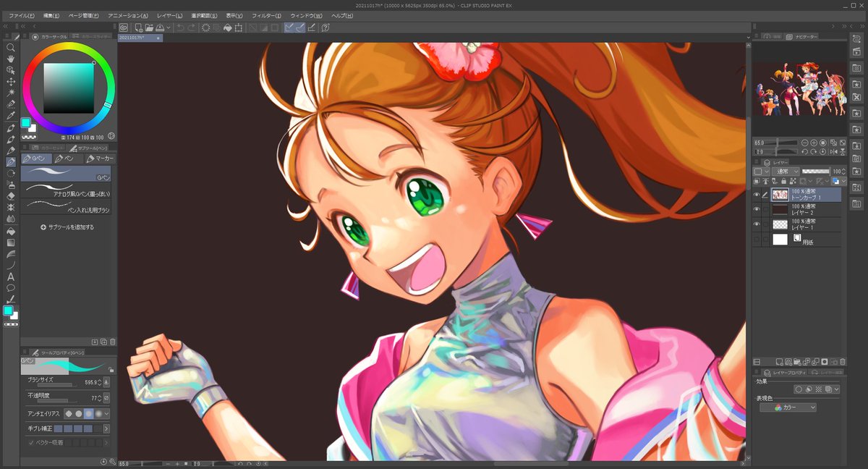The width and height of the screenshot is (868, 469).
Task: Select the Text tool (A)
Action: [11, 276]
